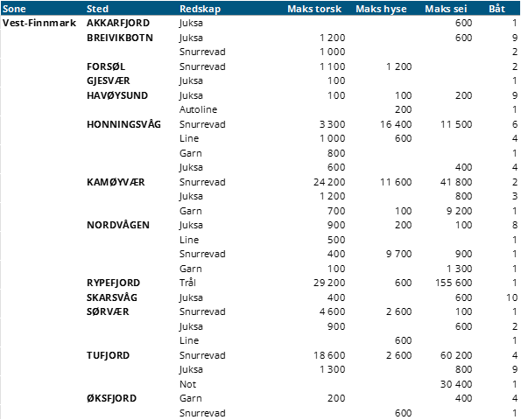Select the AKKARFJORD location cell

tap(118, 23)
